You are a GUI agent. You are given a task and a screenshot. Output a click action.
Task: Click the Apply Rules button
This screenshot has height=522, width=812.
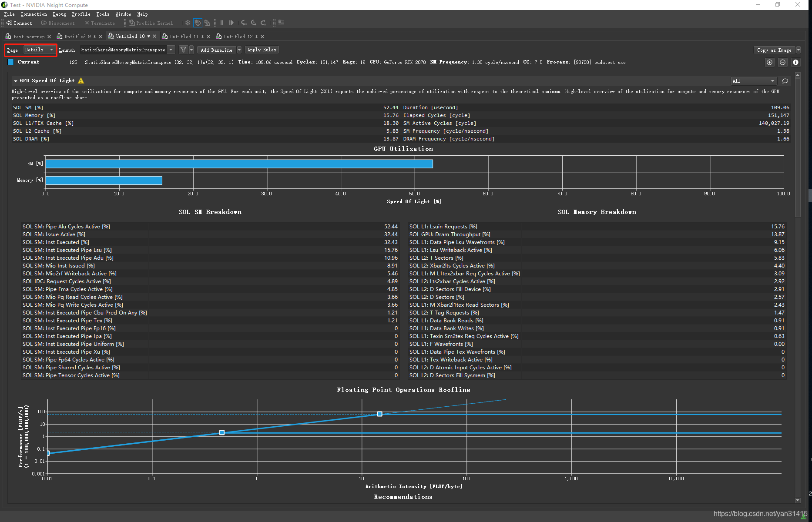click(x=262, y=50)
